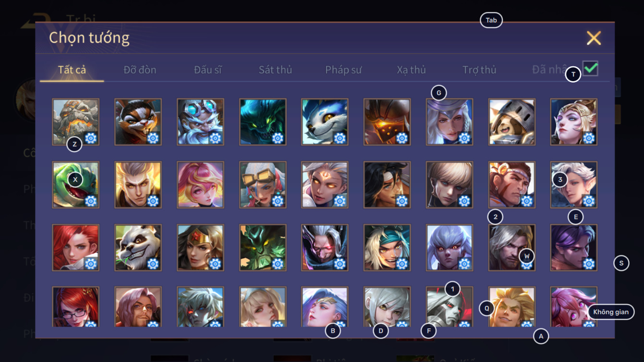Click gear on dark green monster hero

[277, 138]
